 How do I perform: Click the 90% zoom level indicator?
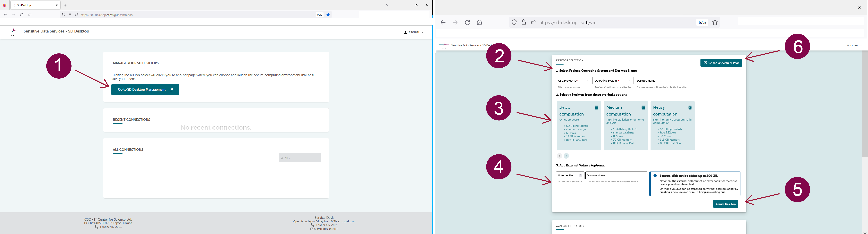click(x=319, y=15)
